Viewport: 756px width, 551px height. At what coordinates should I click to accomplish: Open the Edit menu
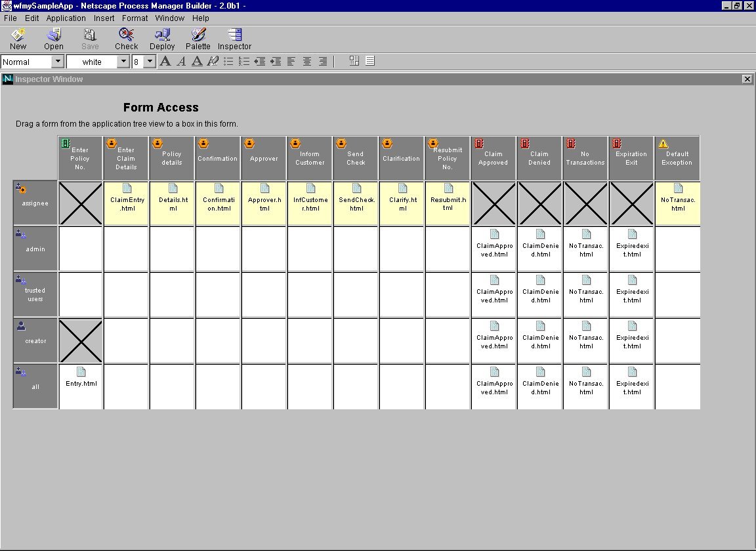coord(31,18)
